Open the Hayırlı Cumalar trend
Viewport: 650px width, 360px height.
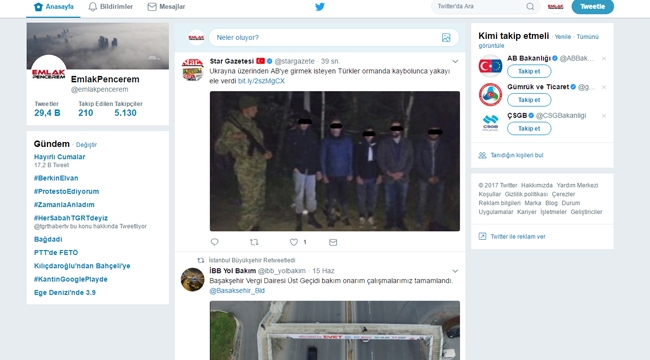point(59,157)
